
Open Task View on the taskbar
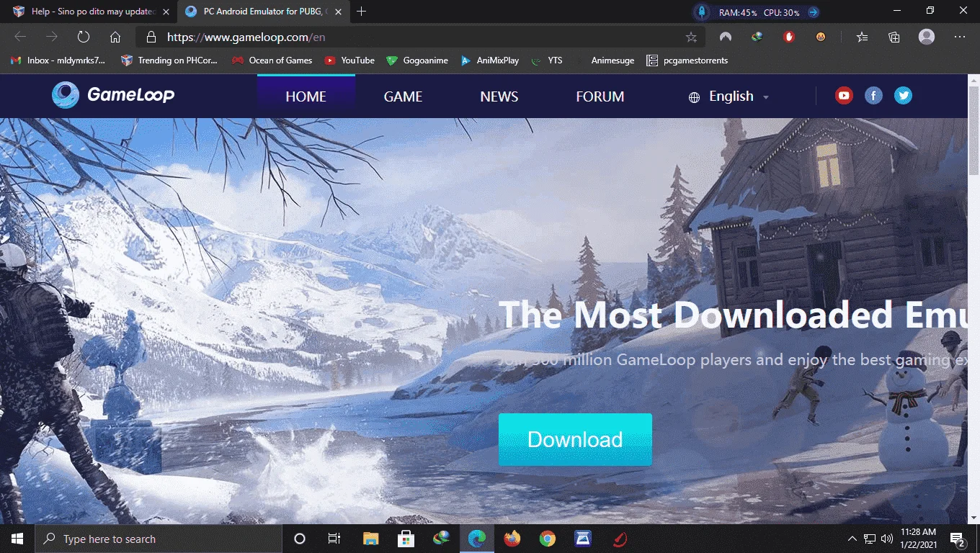pos(334,539)
